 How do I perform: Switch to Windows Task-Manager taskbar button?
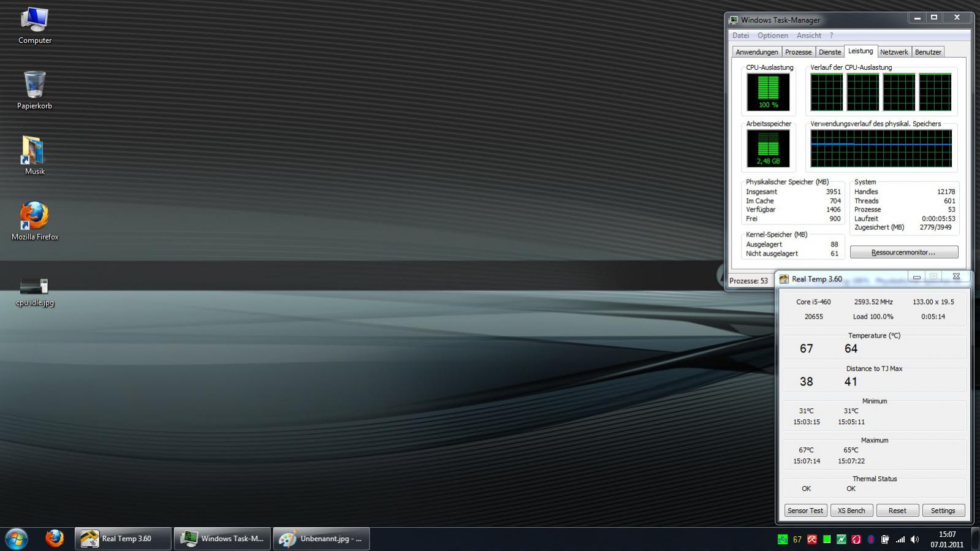click(222, 539)
